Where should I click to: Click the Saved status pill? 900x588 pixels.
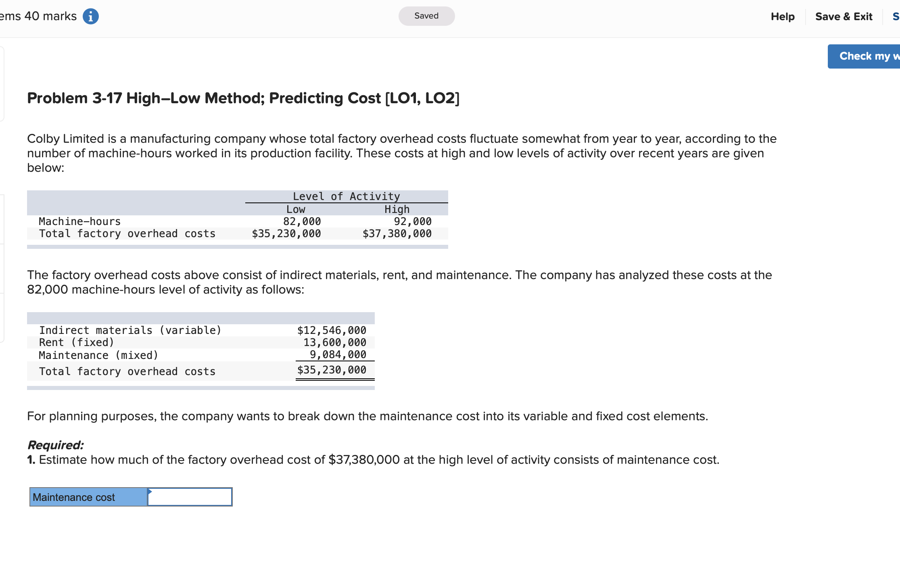pos(426,16)
